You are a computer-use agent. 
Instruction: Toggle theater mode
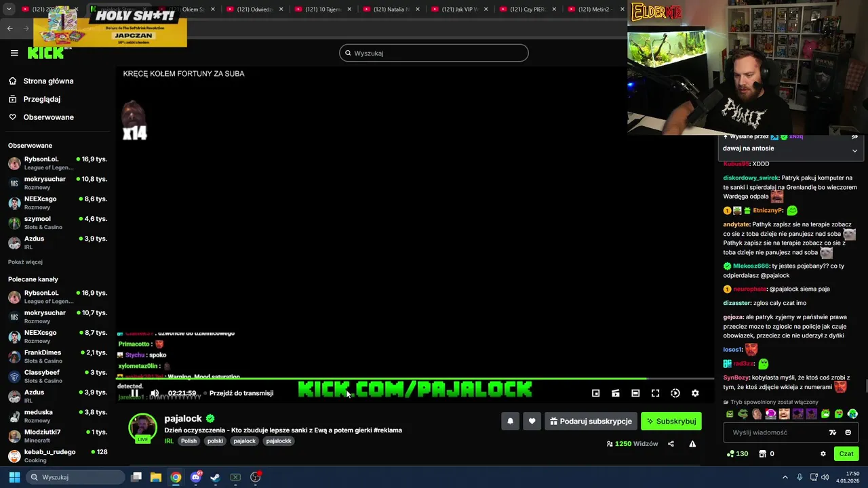tap(635, 393)
